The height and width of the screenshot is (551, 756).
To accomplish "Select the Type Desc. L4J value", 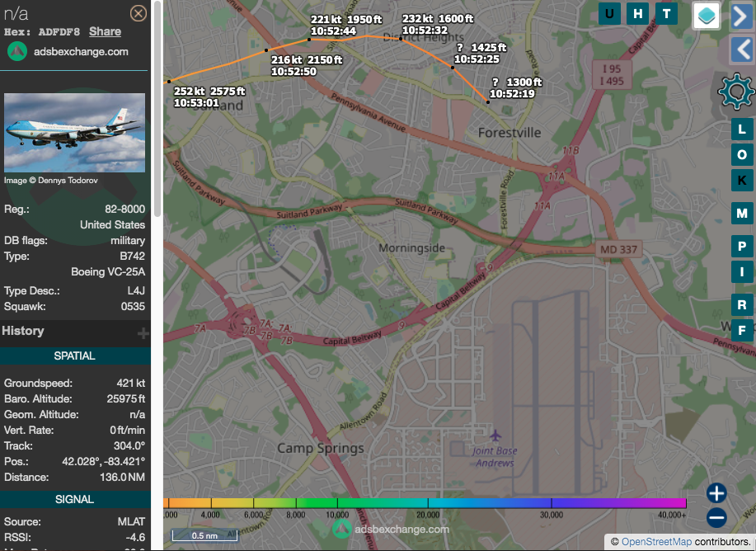I will pyautogui.click(x=136, y=291).
